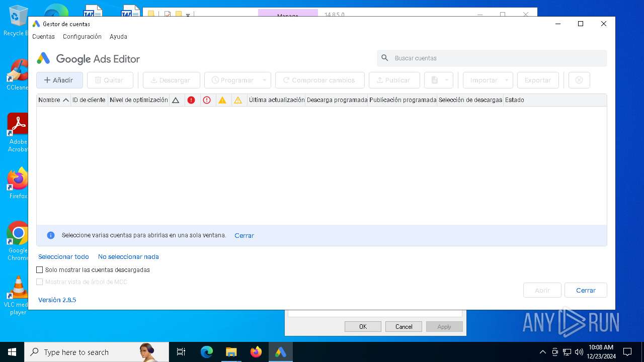The image size is (644, 362).
Task: Click Google Ads Editor taskbar icon
Action: (281, 352)
